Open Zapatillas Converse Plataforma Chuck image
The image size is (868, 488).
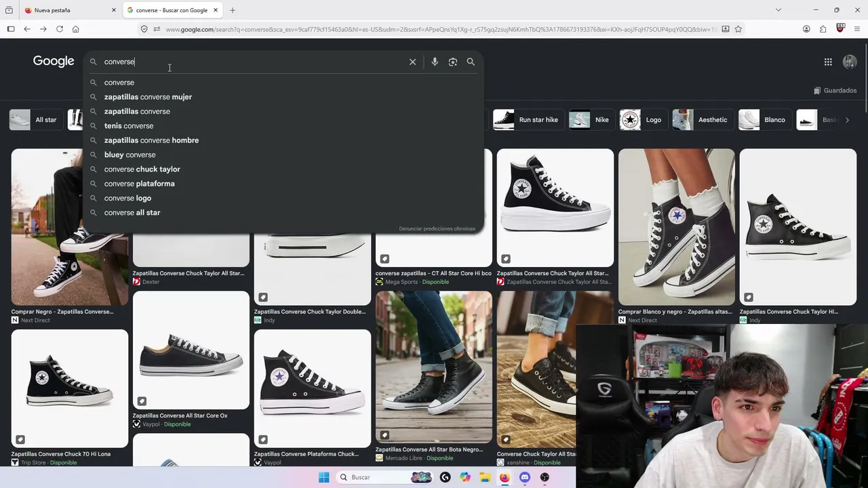coord(313,389)
